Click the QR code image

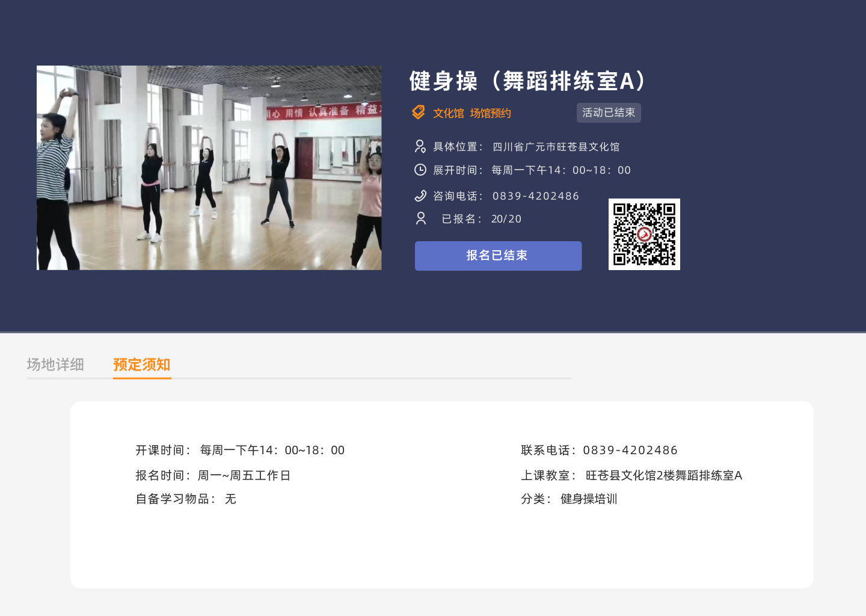[x=644, y=234]
